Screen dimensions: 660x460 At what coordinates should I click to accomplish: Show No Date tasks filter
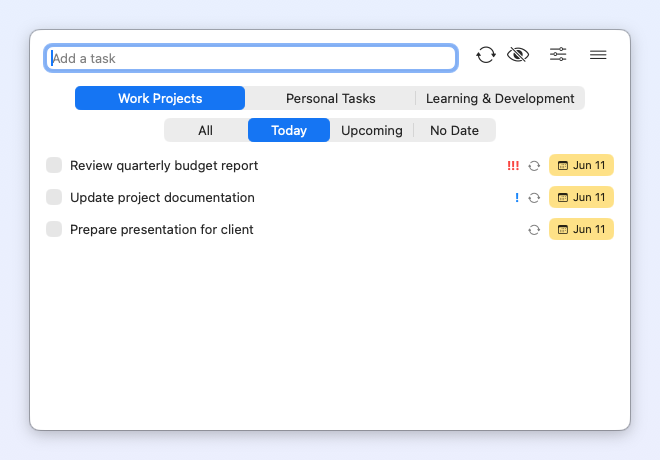point(454,130)
